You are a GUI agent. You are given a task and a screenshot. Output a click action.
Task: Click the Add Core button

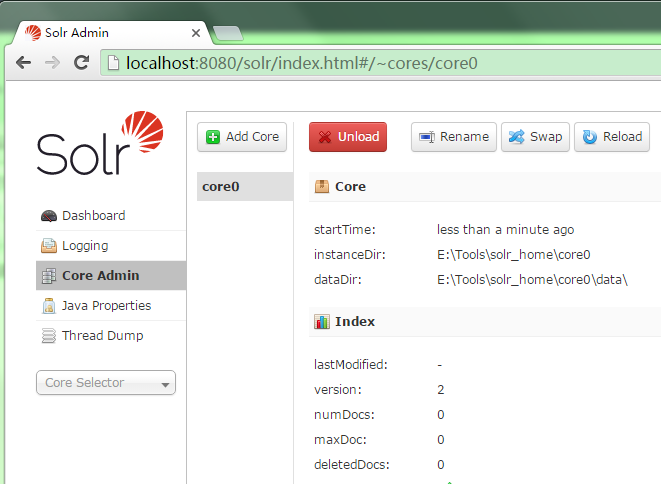coord(242,137)
